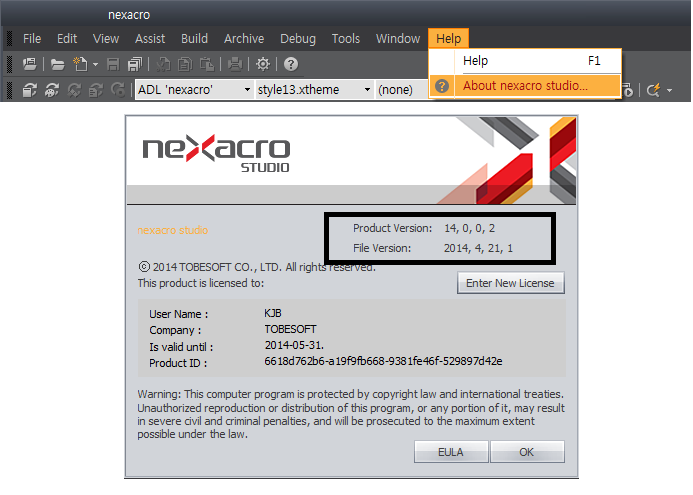
Task: Select About nexacro studio menu entry
Action: pos(525,86)
